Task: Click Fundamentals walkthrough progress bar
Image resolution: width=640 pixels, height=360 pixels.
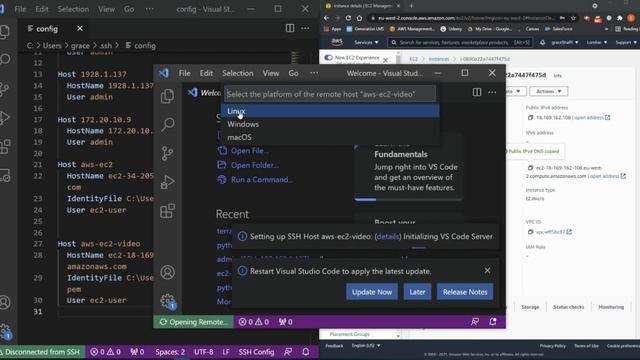Action: [409, 200]
